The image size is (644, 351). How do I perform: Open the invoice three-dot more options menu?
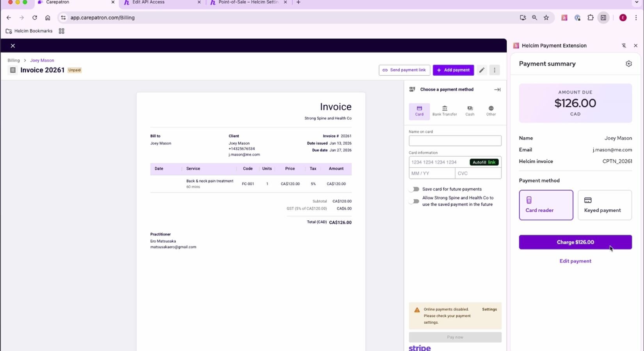click(495, 70)
